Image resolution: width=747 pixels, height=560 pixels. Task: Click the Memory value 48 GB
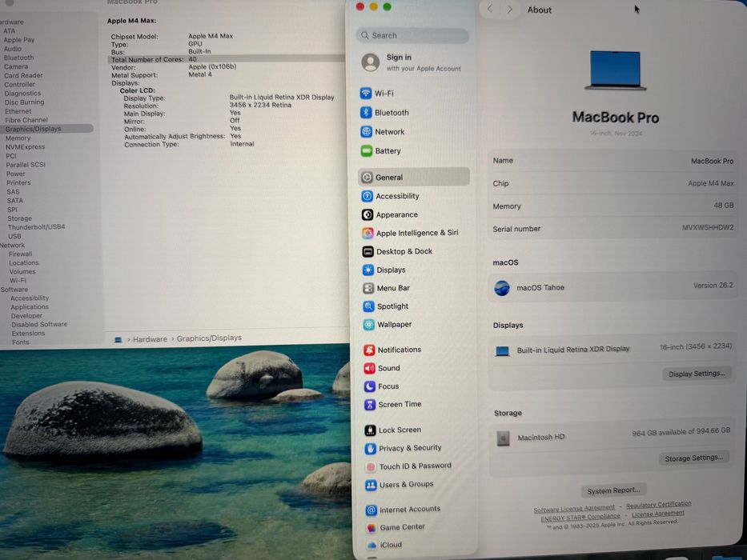(x=724, y=206)
